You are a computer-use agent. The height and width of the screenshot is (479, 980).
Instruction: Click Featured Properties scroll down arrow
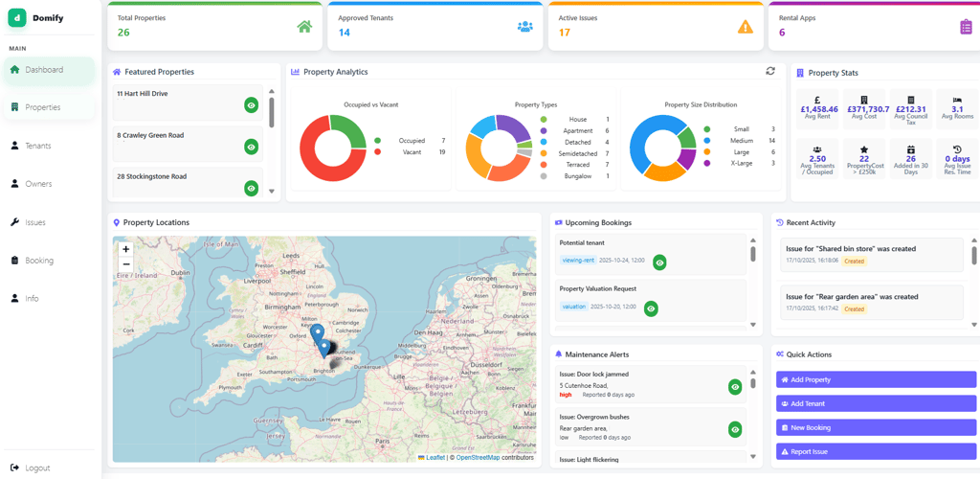click(271, 192)
